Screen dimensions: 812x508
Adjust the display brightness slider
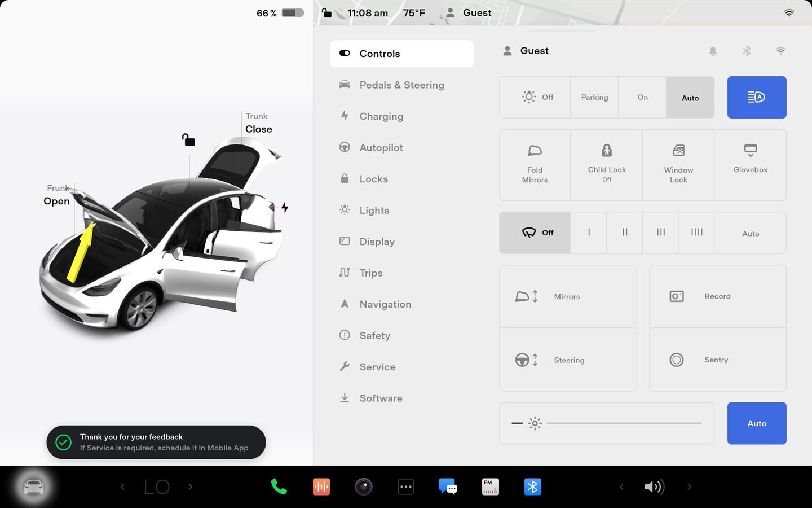tap(624, 423)
